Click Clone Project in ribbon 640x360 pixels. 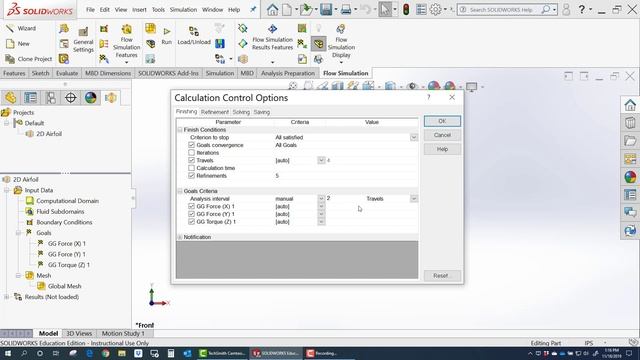pos(29,59)
